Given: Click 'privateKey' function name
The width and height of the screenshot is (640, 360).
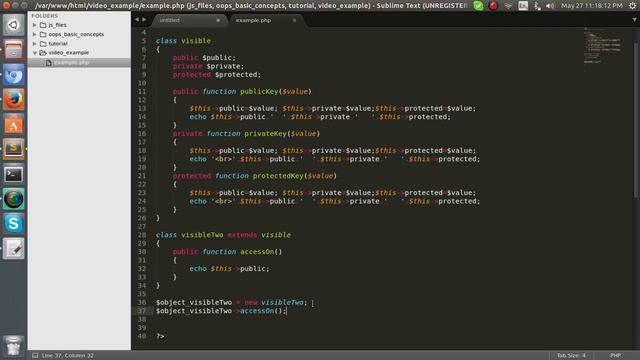Looking at the screenshot, I should 265,133.
